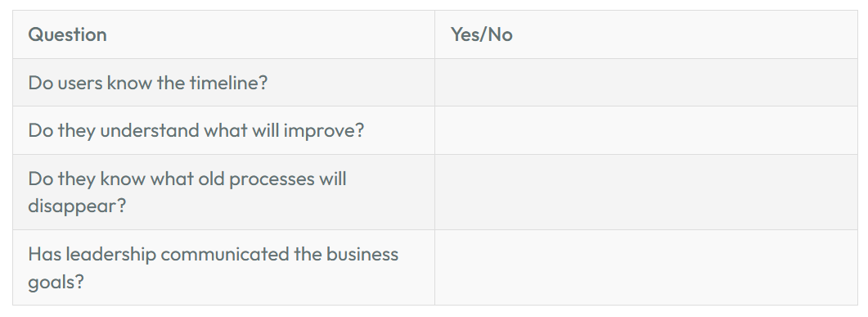Click the "Do they understand what will improve?" cell
The height and width of the screenshot is (317, 868).
click(223, 130)
